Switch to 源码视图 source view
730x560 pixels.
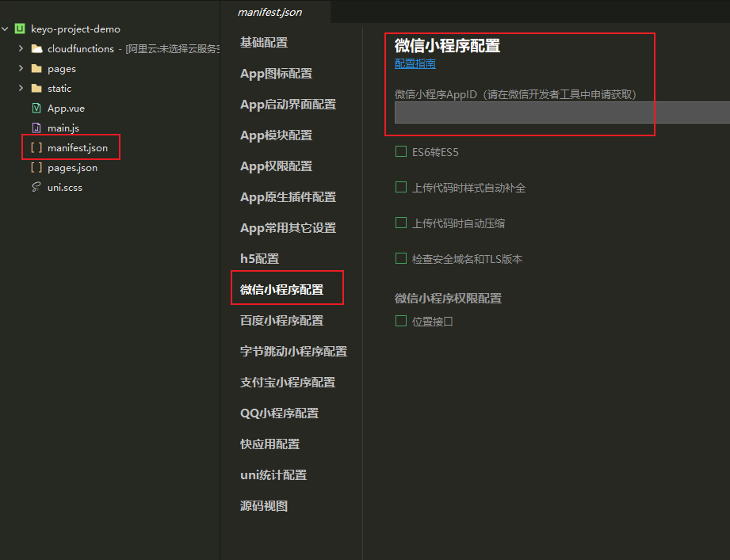pyautogui.click(x=264, y=506)
